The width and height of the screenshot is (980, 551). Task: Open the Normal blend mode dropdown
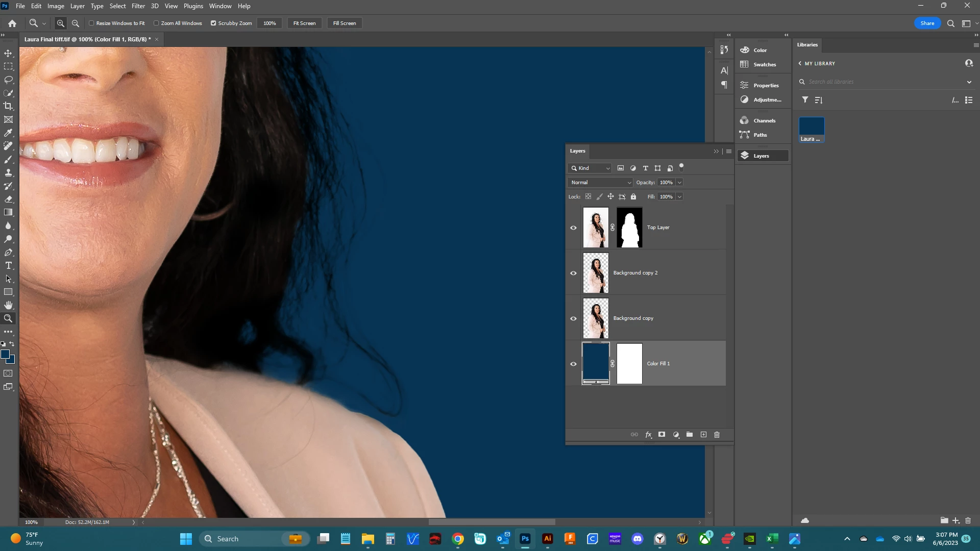(x=600, y=182)
